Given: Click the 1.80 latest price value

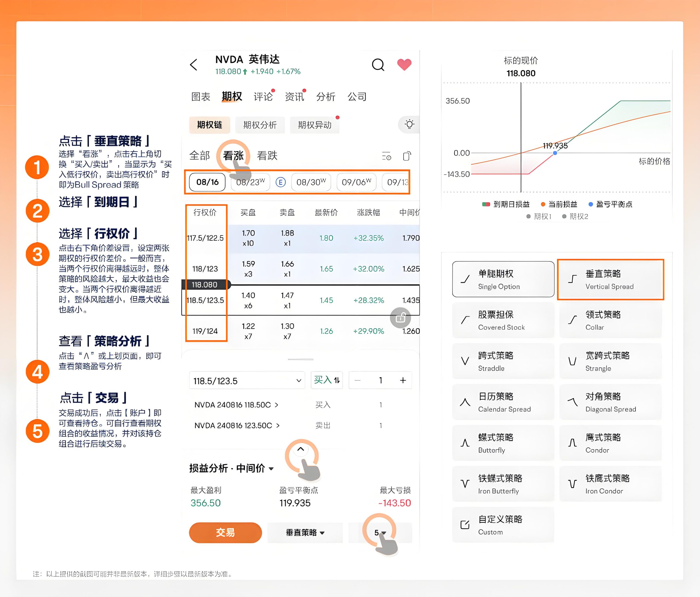Looking at the screenshot, I should tap(326, 238).
